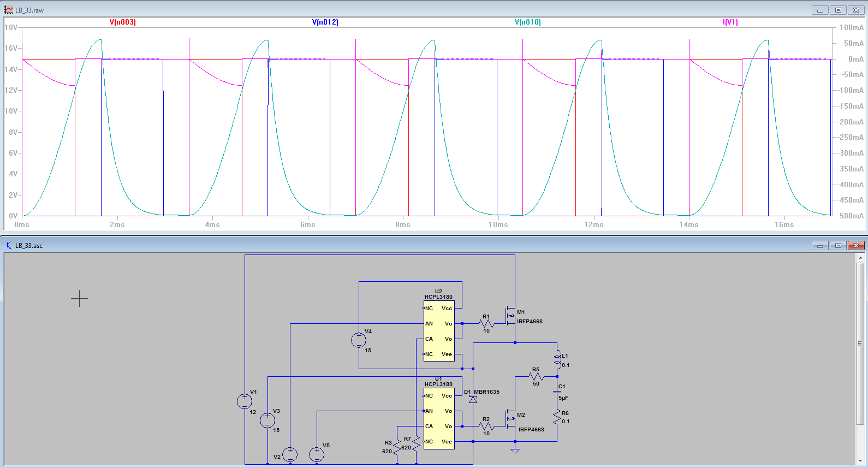Click the schematic vertical scrollbar
This screenshot has height=468, width=868.
pos(860,344)
